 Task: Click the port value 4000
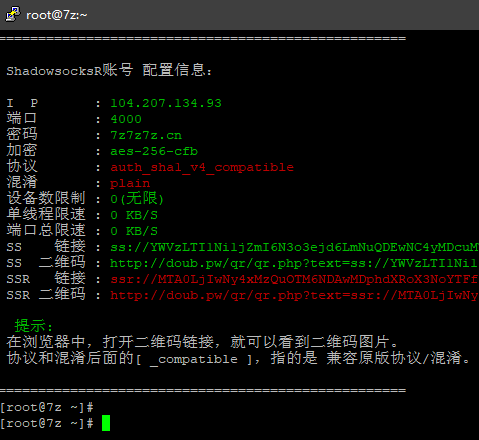tap(126, 119)
